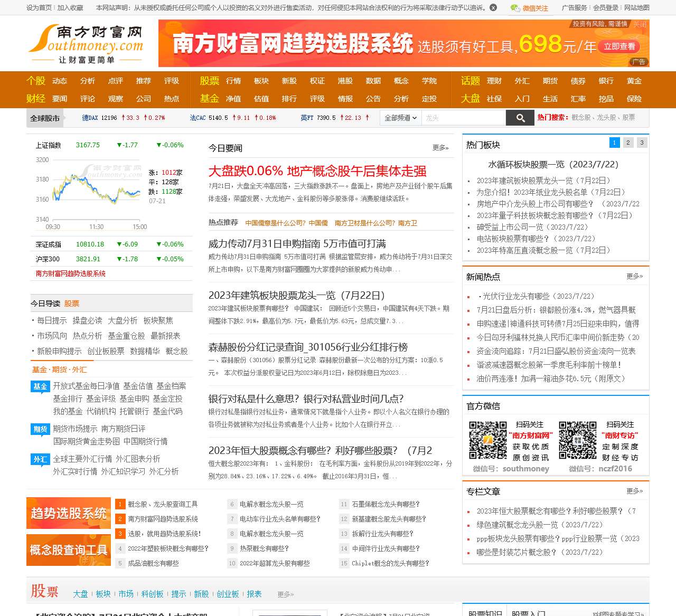Close the site notice with X icon
This screenshot has width=676, height=616.
[x=493, y=7]
